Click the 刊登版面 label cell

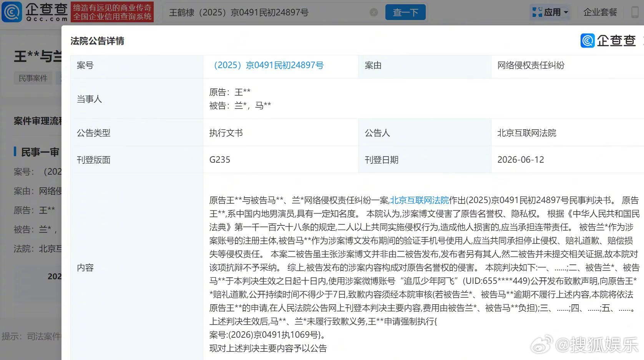click(137, 160)
